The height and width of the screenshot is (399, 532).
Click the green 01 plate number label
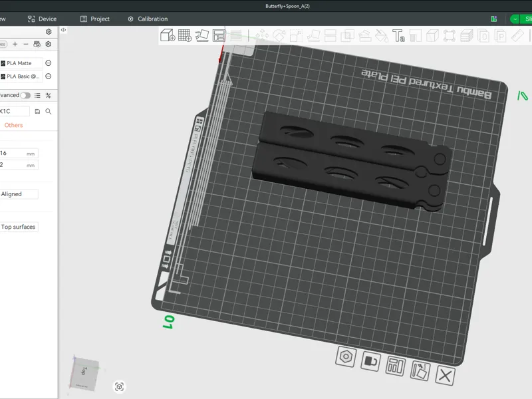168,322
